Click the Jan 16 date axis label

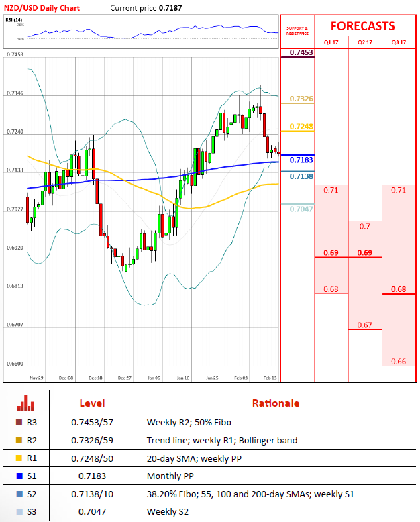click(183, 378)
